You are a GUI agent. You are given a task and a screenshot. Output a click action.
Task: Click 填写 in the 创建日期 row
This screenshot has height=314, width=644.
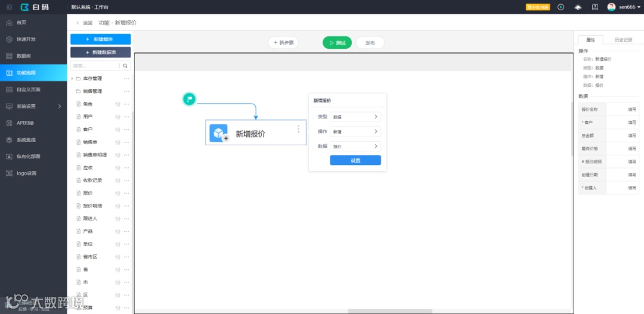coord(632,175)
